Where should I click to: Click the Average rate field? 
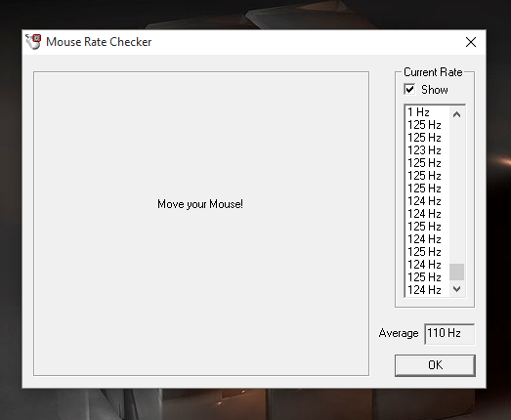pyautogui.click(x=449, y=334)
